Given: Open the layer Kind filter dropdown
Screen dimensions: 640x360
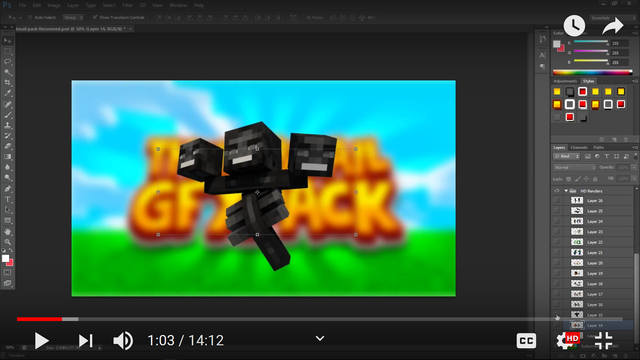Looking at the screenshot, I should click(x=567, y=156).
